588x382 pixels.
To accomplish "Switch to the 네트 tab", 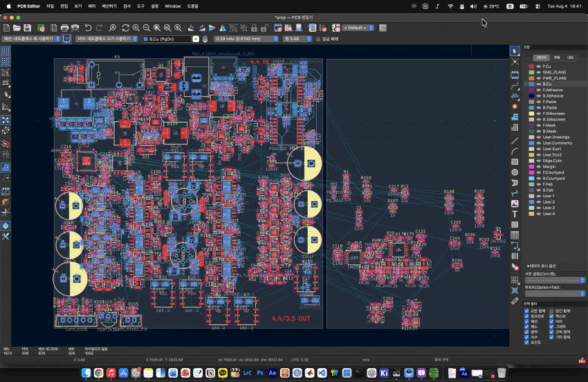I will tap(570, 58).
